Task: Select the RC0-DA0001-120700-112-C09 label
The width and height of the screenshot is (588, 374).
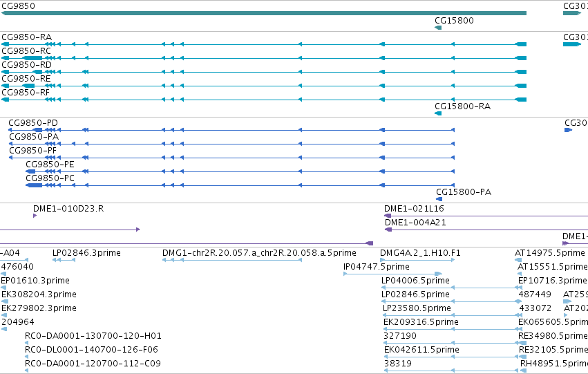Action: click(93, 364)
